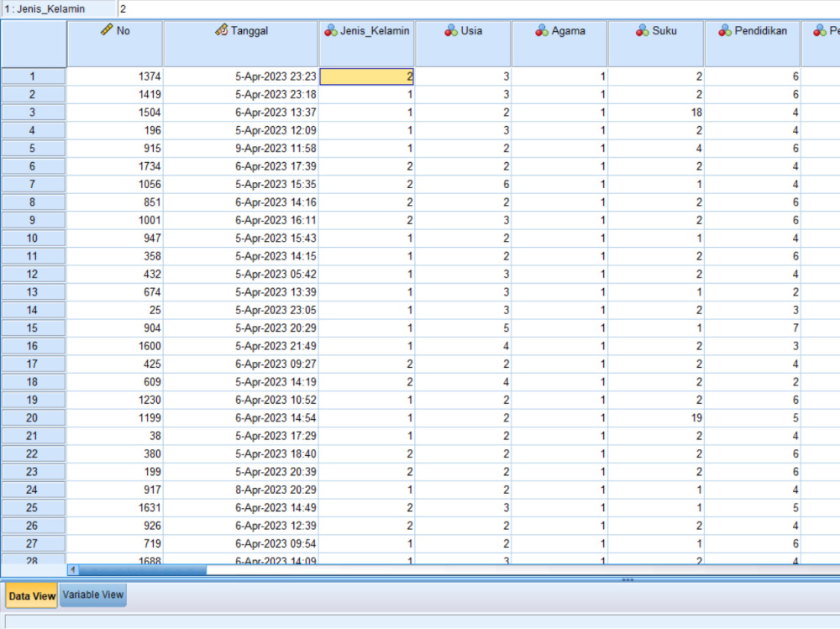Click Tanggal cell '5-Apr-2023 05:42'
This screenshot has height=629, width=840.
coord(240,274)
